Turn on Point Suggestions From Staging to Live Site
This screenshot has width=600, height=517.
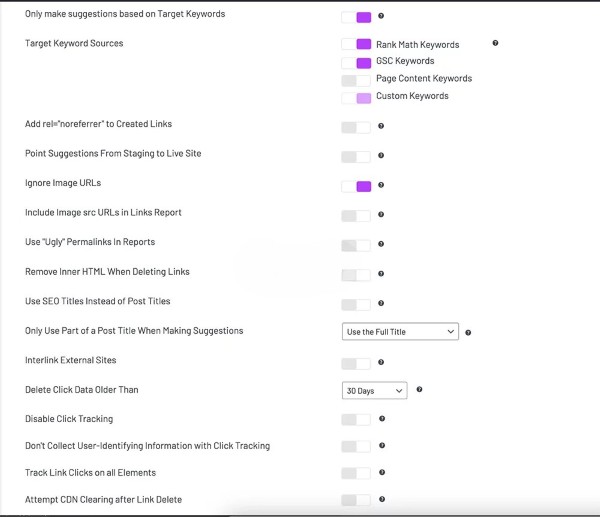click(x=356, y=156)
